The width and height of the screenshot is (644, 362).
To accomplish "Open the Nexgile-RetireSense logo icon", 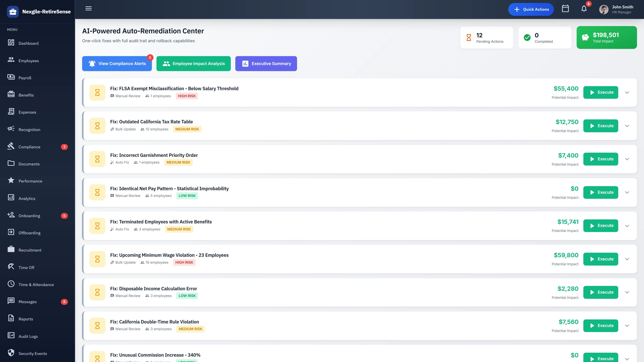I will (13, 12).
